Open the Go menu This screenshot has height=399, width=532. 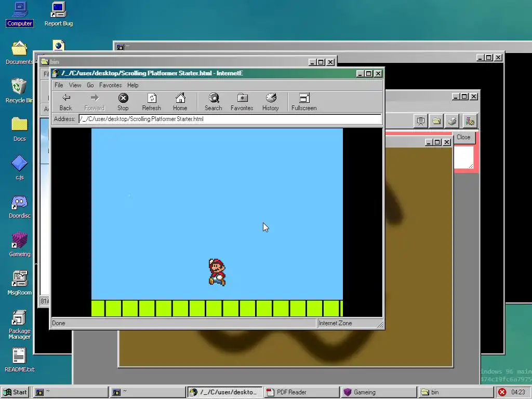click(90, 85)
